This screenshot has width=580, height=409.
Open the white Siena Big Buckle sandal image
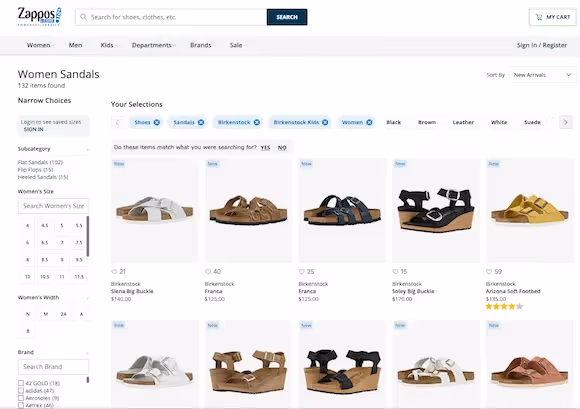(x=154, y=211)
